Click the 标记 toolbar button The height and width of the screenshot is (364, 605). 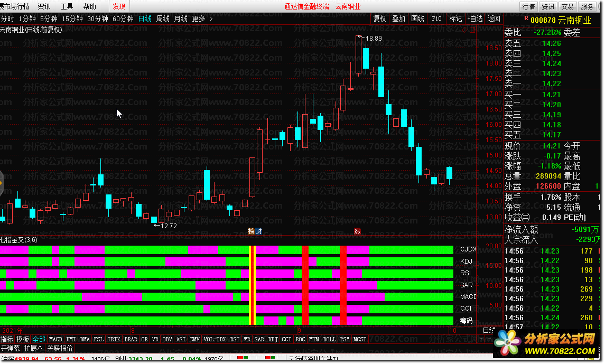click(x=455, y=18)
